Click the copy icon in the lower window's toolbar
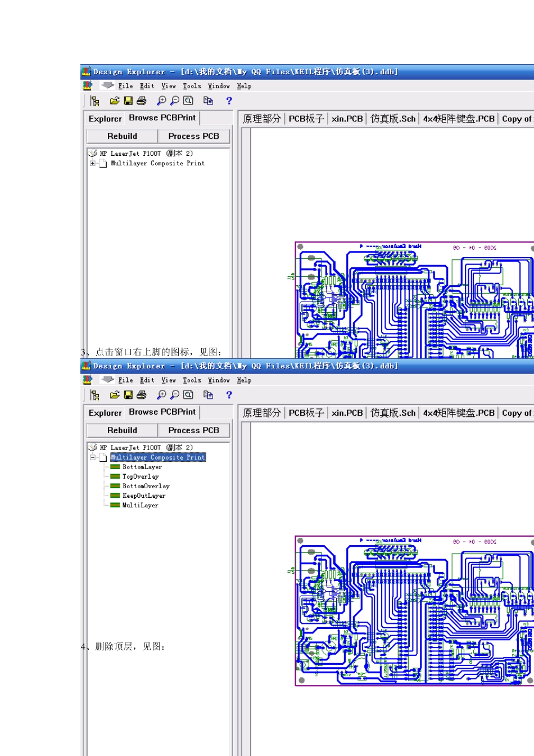Image resolution: width=534 pixels, height=756 pixels. click(x=208, y=395)
